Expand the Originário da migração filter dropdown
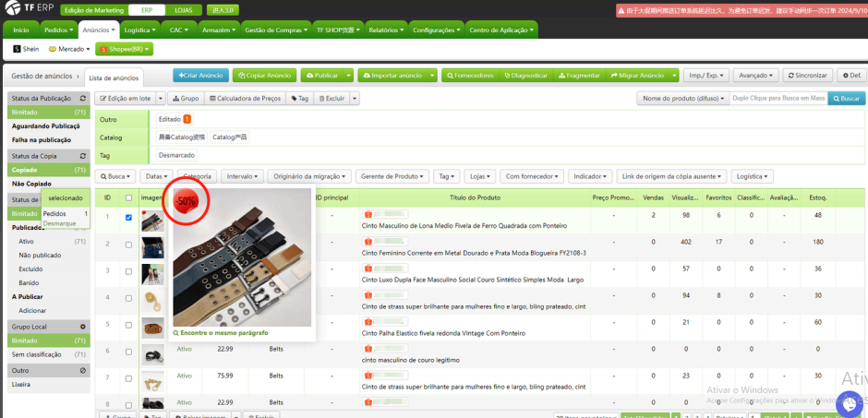The image size is (868, 418). click(x=312, y=175)
